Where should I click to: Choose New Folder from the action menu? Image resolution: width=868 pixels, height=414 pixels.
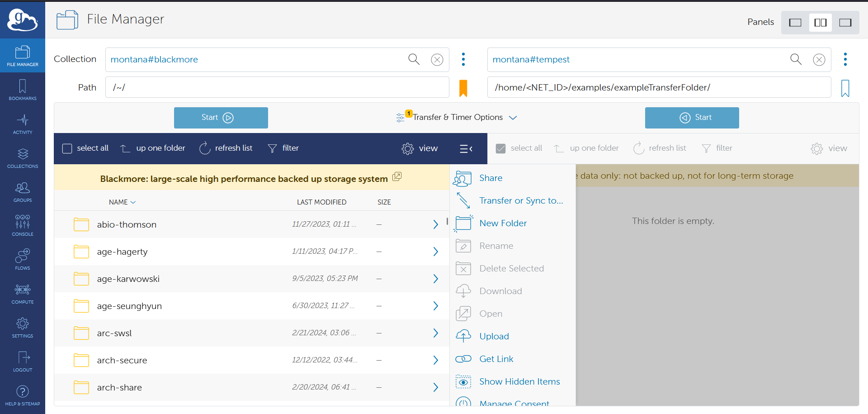click(491, 224)
